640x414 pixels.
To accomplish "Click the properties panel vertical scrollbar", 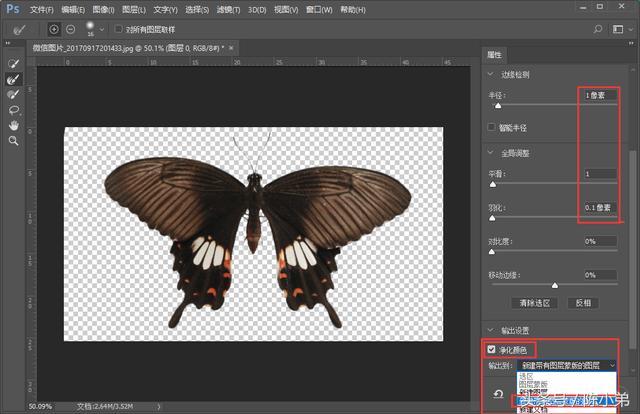I will 632,249.
